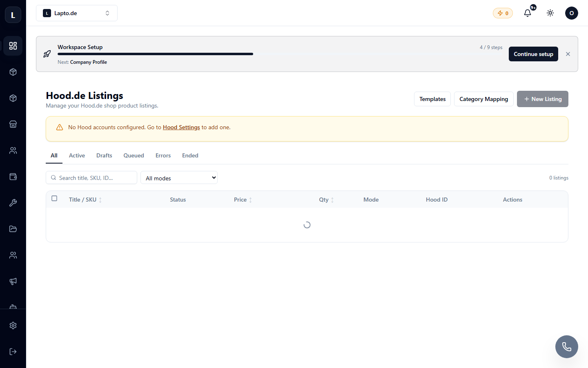Toggle the light/dark theme sun icon
Viewport: 588px width, 368px height.
(550, 13)
